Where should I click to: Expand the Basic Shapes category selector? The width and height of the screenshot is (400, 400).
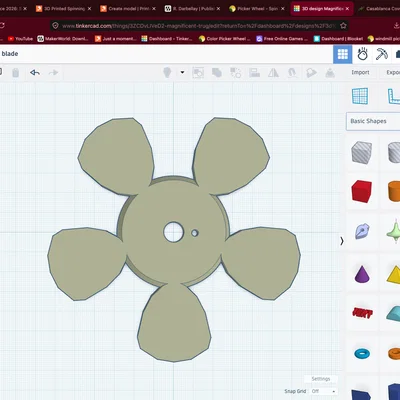click(x=373, y=121)
